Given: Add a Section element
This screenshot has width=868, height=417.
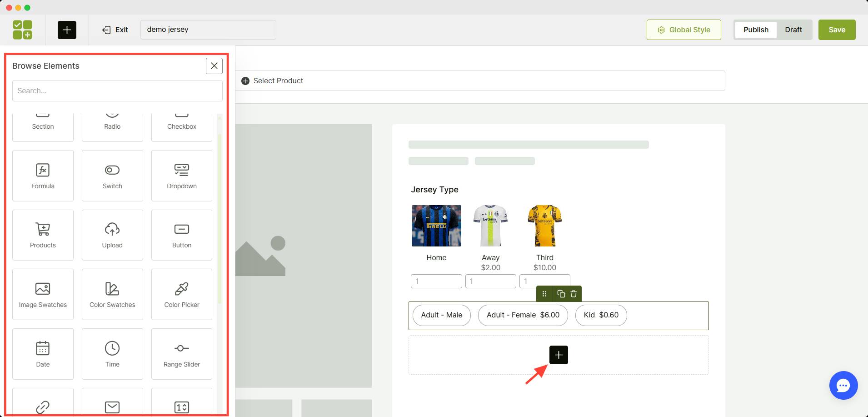Looking at the screenshot, I should click(x=43, y=126).
